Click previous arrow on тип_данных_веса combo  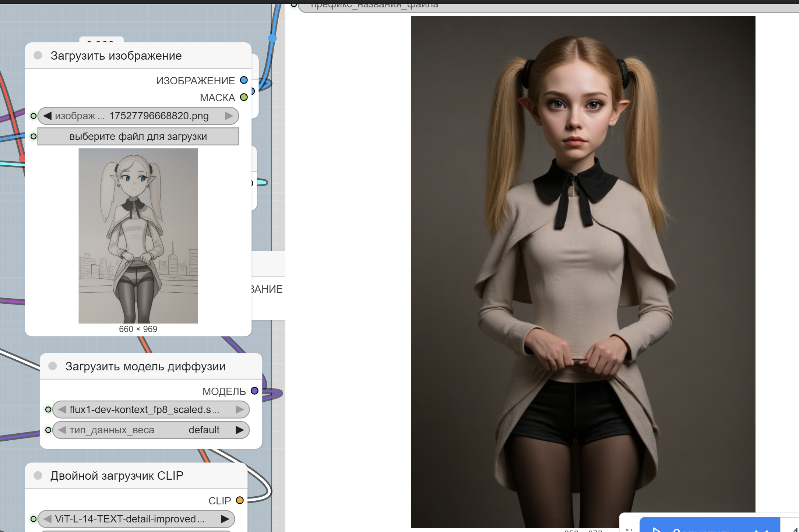pyautogui.click(x=62, y=430)
